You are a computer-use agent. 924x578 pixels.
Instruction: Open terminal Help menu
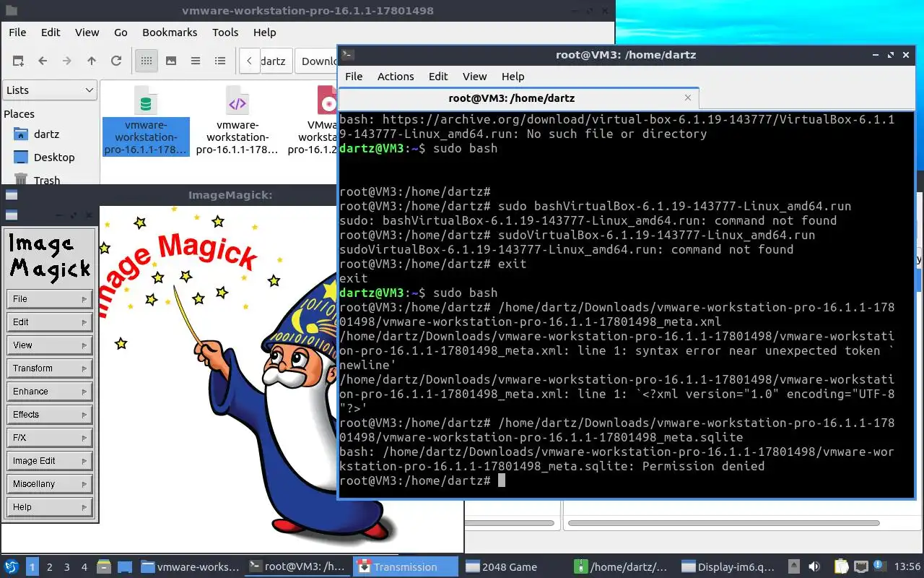coord(513,77)
